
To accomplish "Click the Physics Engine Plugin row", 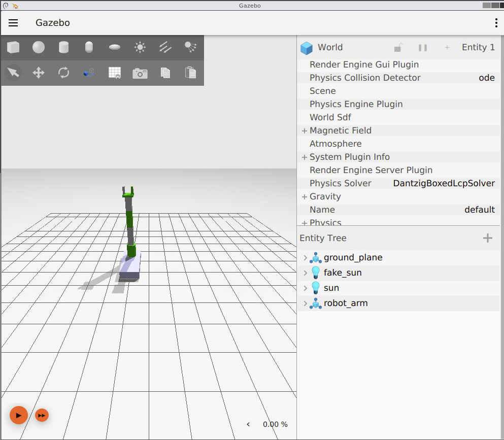I will click(398, 104).
